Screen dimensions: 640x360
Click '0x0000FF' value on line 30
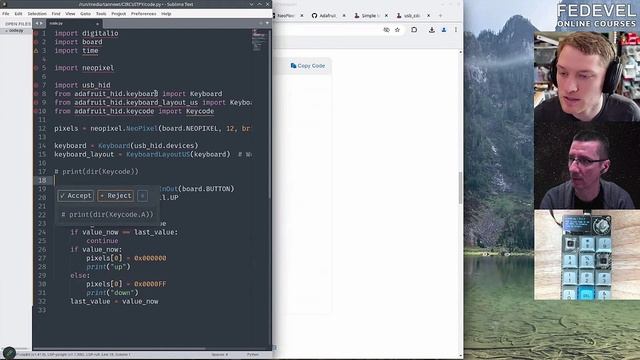(150, 284)
